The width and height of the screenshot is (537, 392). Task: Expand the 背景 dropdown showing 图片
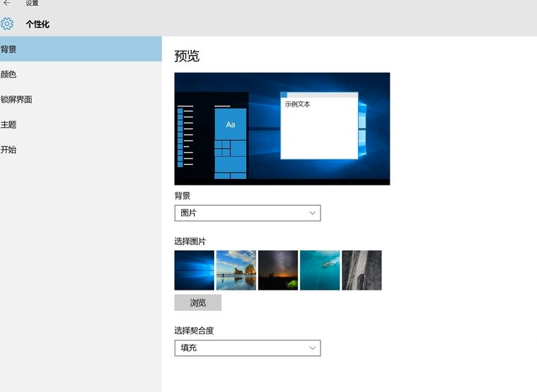pos(247,213)
